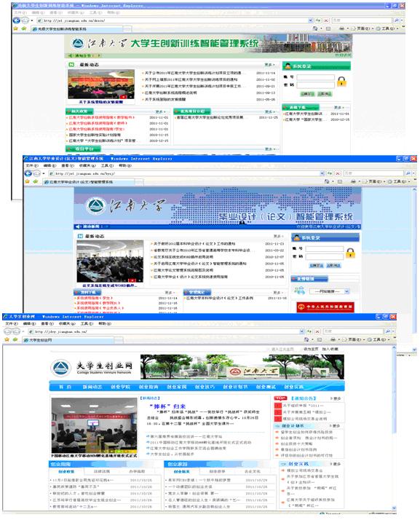Viewport: 420px width, 520px height.
Task: Open the 收藏夹 menu in the 大学生创业网 window
Action: pos(67,323)
